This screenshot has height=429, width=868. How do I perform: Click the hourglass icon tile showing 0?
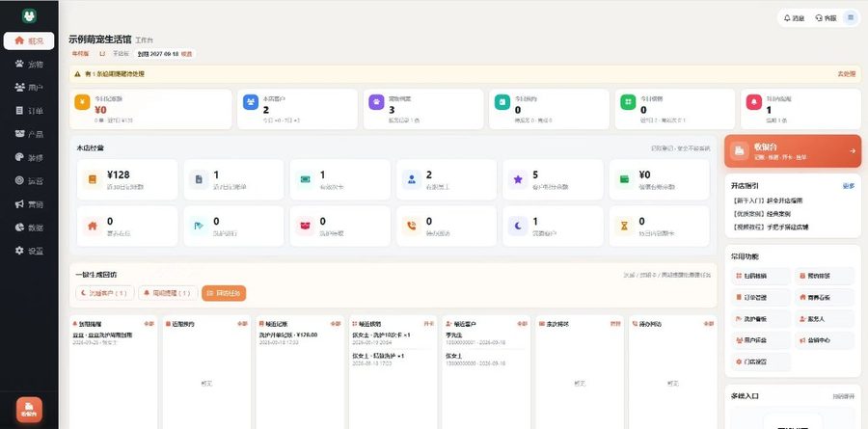pyautogui.click(x=660, y=226)
